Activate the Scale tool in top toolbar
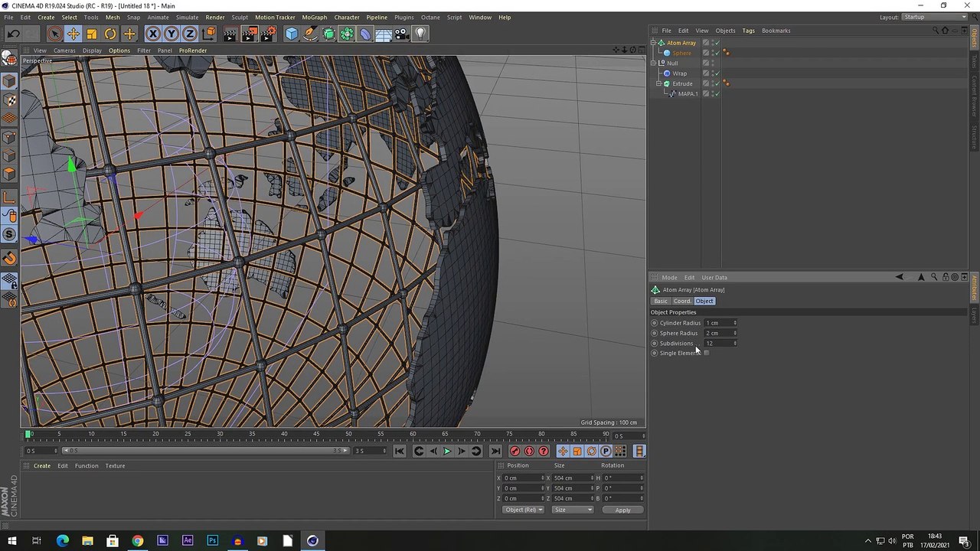The width and height of the screenshot is (980, 551). pos(92,34)
